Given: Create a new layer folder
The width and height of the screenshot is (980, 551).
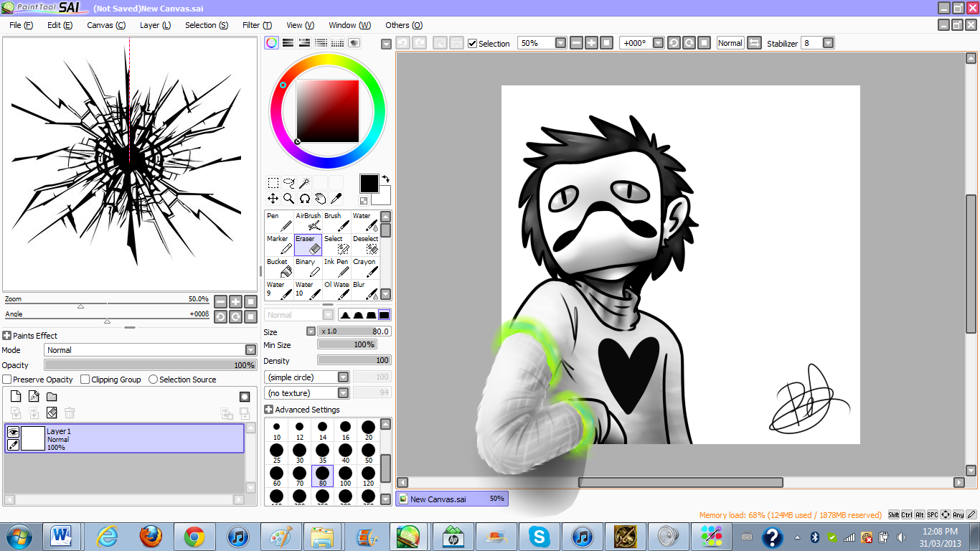Looking at the screenshot, I should coord(52,396).
